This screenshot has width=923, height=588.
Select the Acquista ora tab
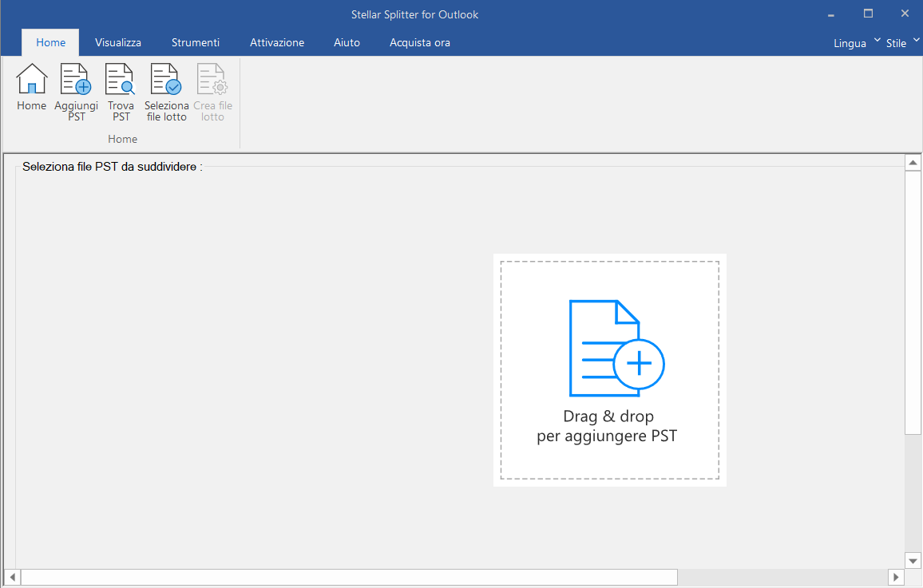(420, 42)
